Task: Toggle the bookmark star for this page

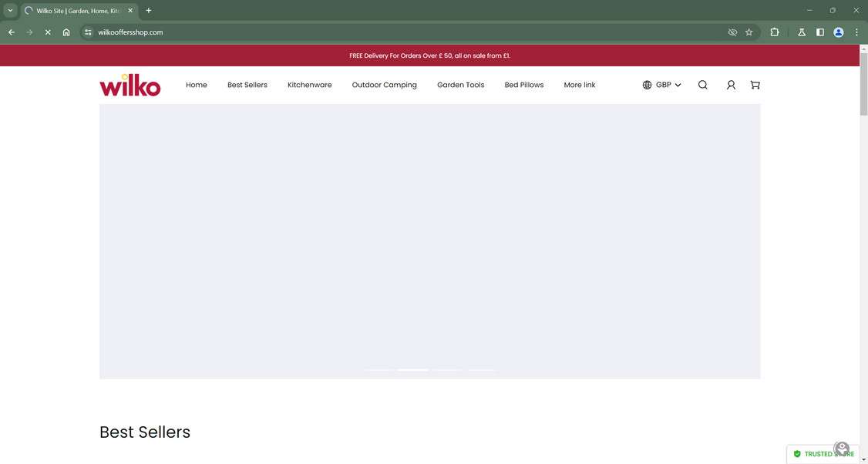Action: [x=748, y=32]
